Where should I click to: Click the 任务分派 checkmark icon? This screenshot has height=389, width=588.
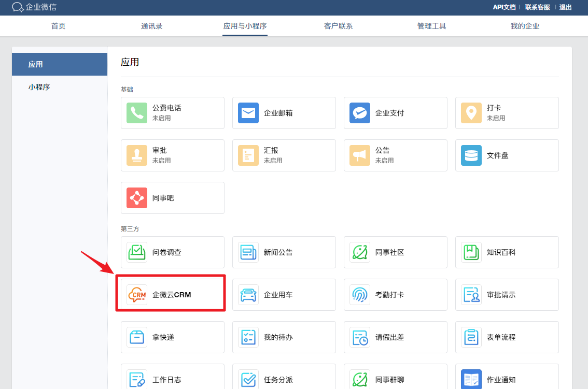coord(248,379)
